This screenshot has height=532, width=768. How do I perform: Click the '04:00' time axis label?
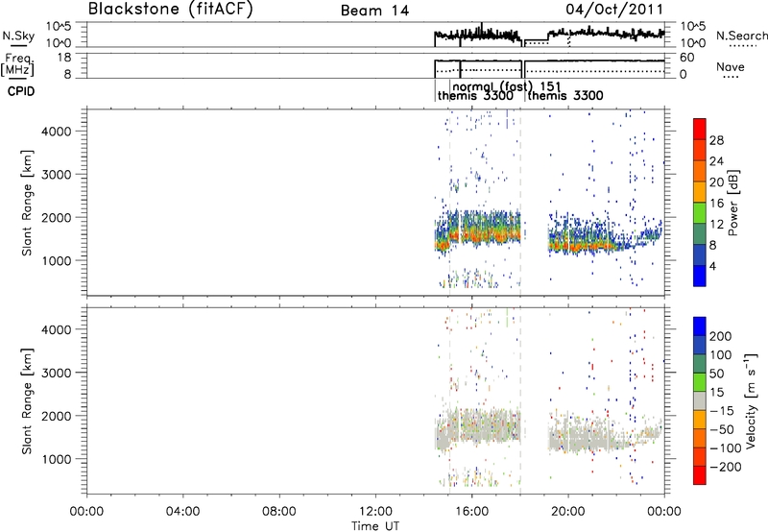click(182, 512)
